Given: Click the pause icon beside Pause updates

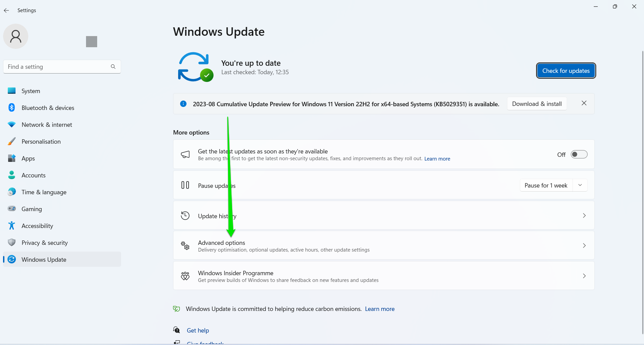Looking at the screenshot, I should (185, 185).
